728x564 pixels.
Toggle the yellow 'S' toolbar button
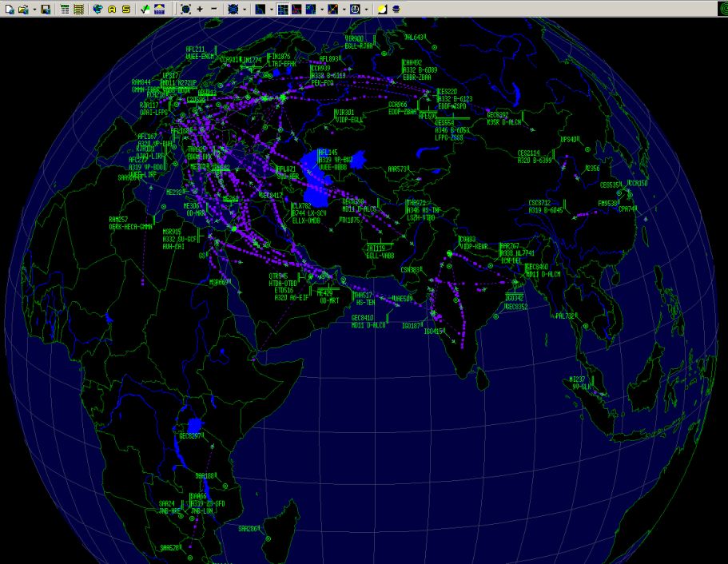click(126, 9)
